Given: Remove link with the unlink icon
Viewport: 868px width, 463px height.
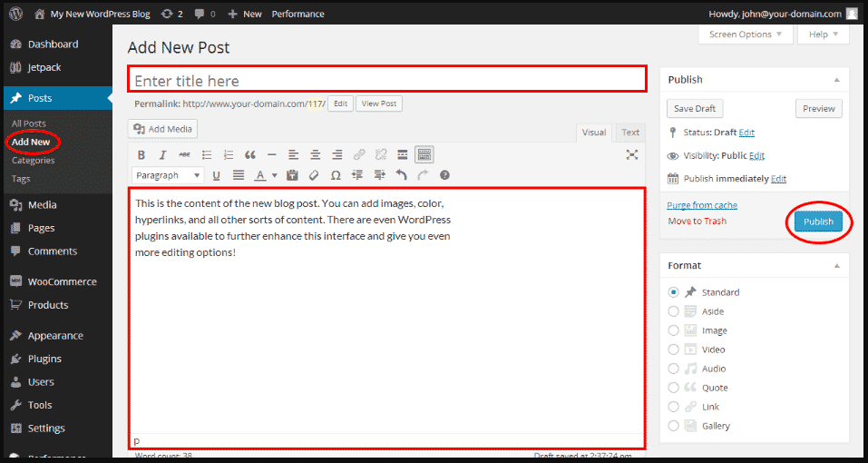Looking at the screenshot, I should point(380,155).
